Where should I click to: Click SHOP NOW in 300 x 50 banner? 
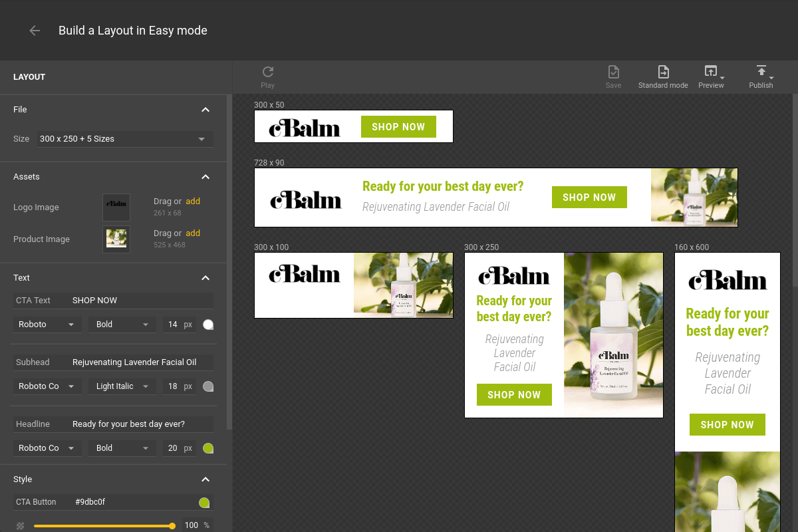tap(398, 127)
